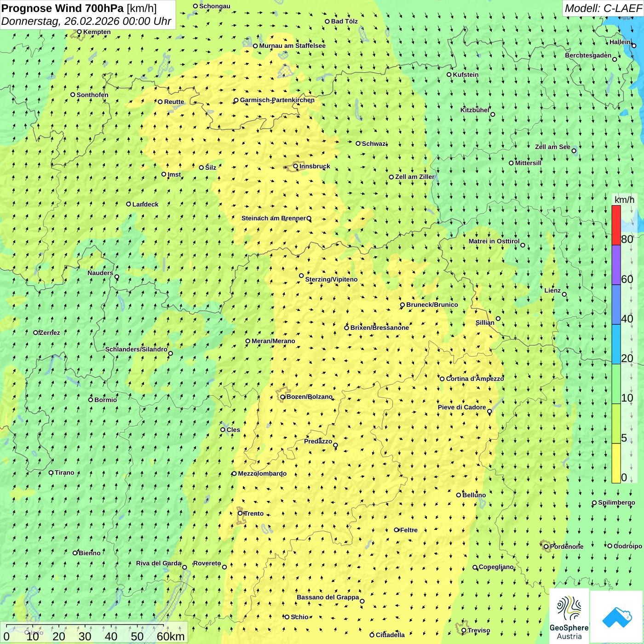Click the Meran/Merano location dot
The width and height of the screenshot is (644, 644).
point(248,341)
